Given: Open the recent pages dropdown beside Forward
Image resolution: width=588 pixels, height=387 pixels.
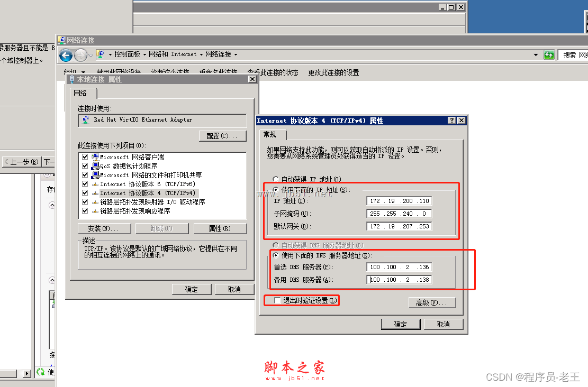Looking at the screenshot, I should [91, 56].
